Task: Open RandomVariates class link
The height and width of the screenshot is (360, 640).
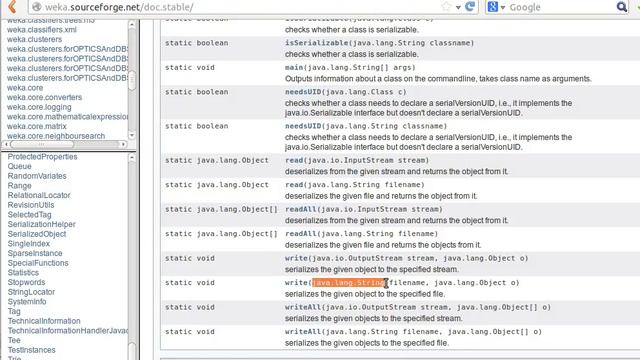Action: (x=37, y=176)
